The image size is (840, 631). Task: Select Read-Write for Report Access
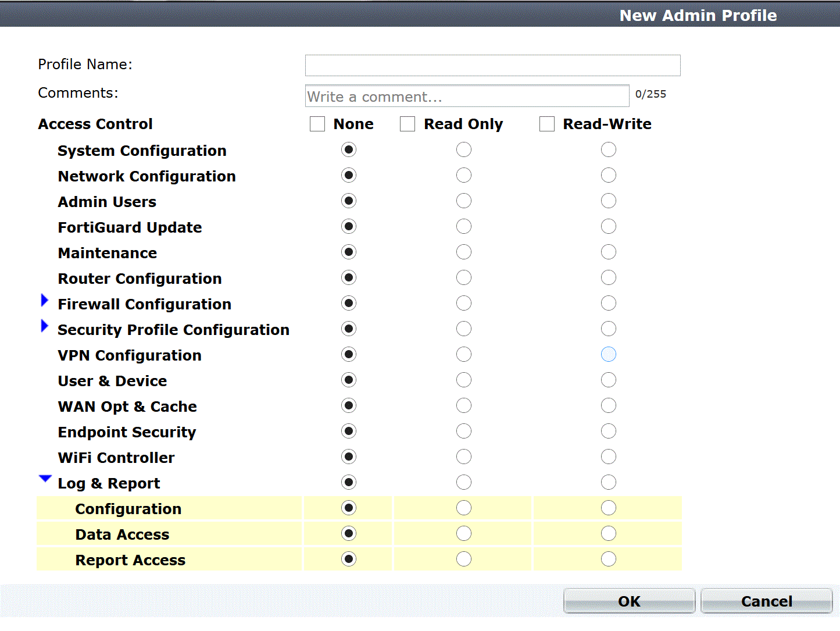tap(609, 559)
